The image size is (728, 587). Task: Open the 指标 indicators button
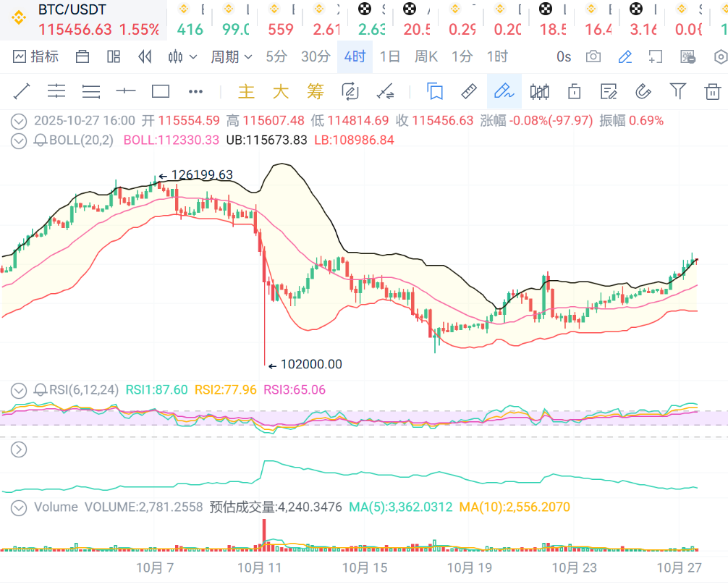coord(36,56)
